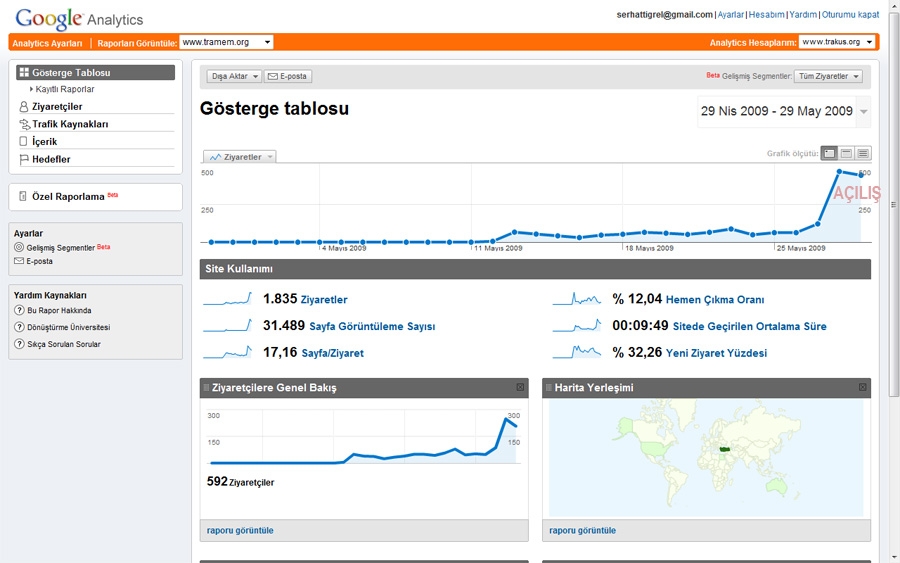This screenshot has height=563, width=900.
Task: Click help icon beside Sıkça Sorulan Sorular
Action: click(19, 344)
